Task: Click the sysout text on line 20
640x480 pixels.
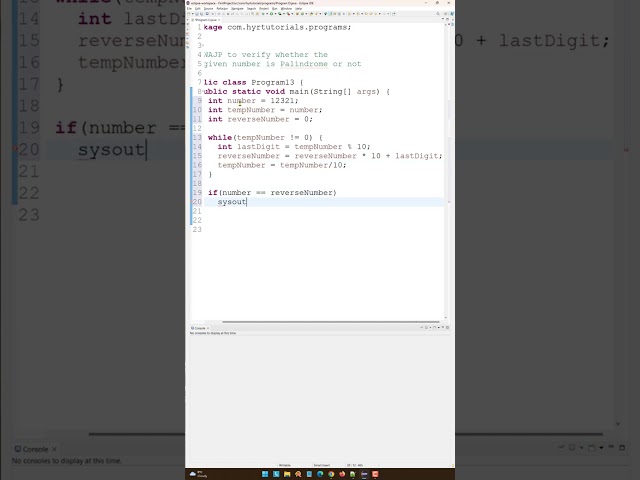Action: (232, 202)
